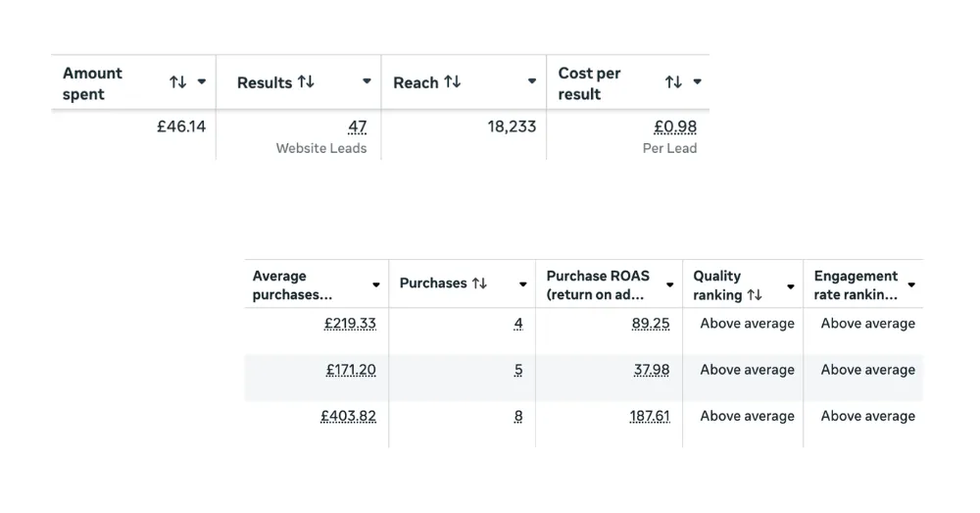Open the Reach column dropdown caret
This screenshot has height=513, width=980.
(x=532, y=82)
